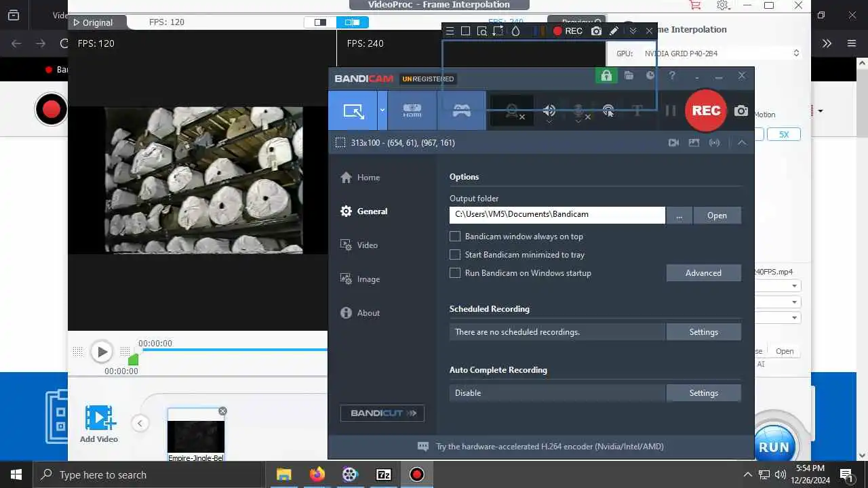The height and width of the screenshot is (488, 868).
Task: Select rectangle area icon on floating bar
Action: 465,31
